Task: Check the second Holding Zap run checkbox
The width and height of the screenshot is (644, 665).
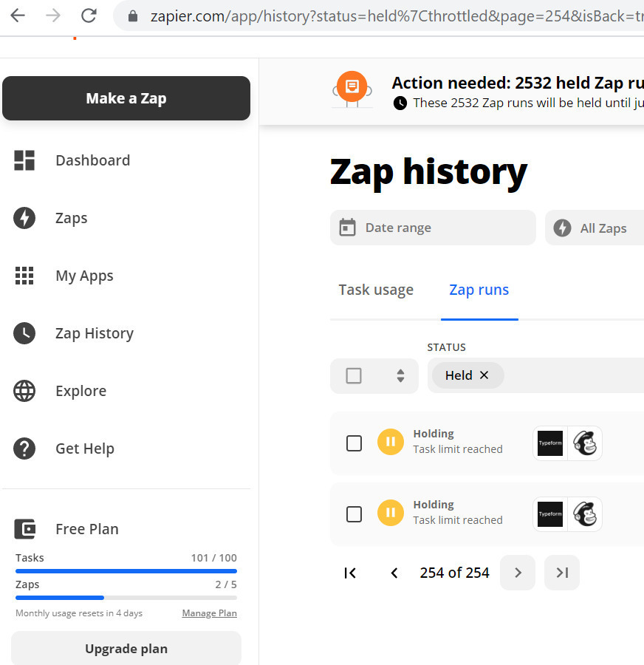Action: 354,514
